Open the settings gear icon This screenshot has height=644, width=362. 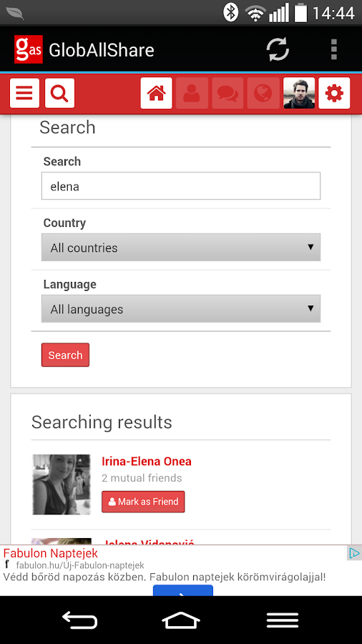(x=334, y=93)
